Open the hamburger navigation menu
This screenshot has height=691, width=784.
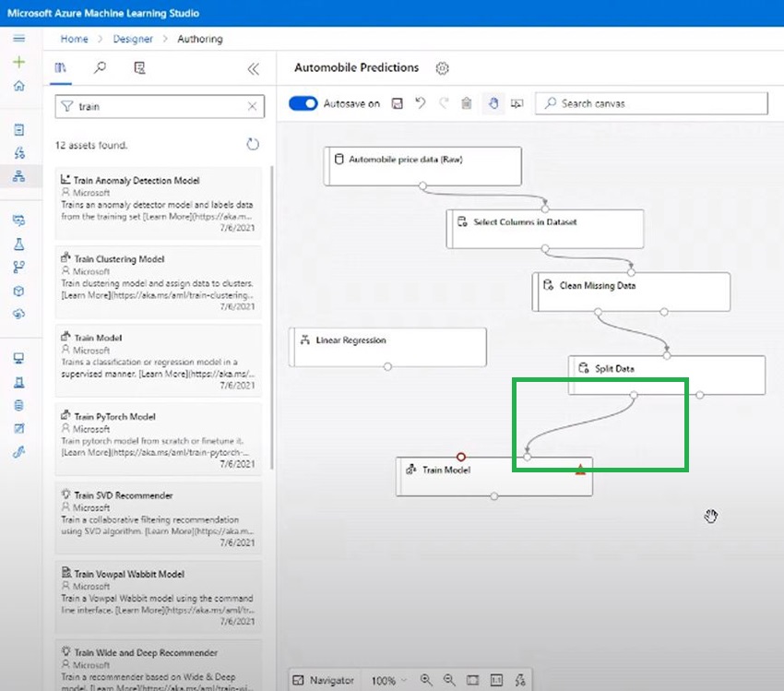(x=19, y=39)
